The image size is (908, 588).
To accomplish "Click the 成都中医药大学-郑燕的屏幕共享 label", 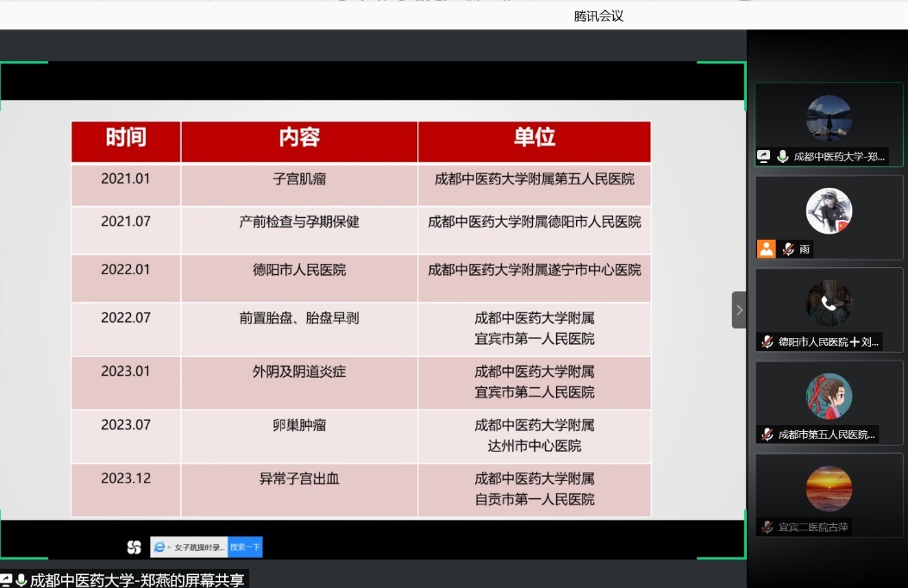I will [x=137, y=580].
